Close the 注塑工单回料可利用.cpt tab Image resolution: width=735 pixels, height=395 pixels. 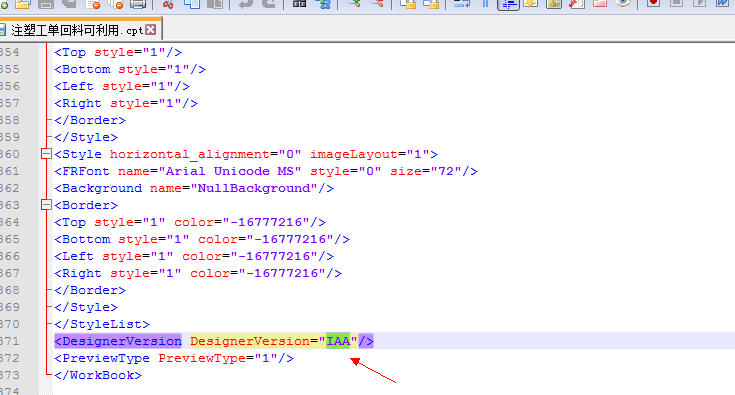click(150, 30)
